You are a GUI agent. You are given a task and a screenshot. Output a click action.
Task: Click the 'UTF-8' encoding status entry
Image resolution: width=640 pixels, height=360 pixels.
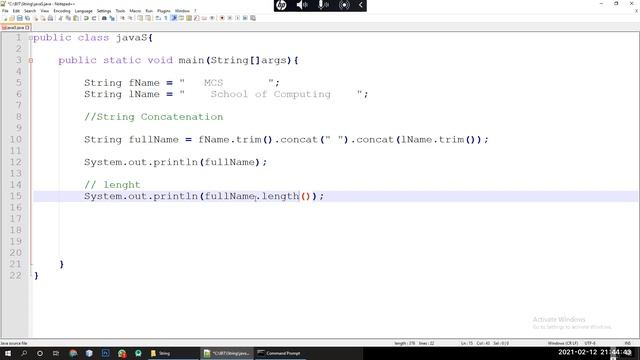tap(590, 343)
